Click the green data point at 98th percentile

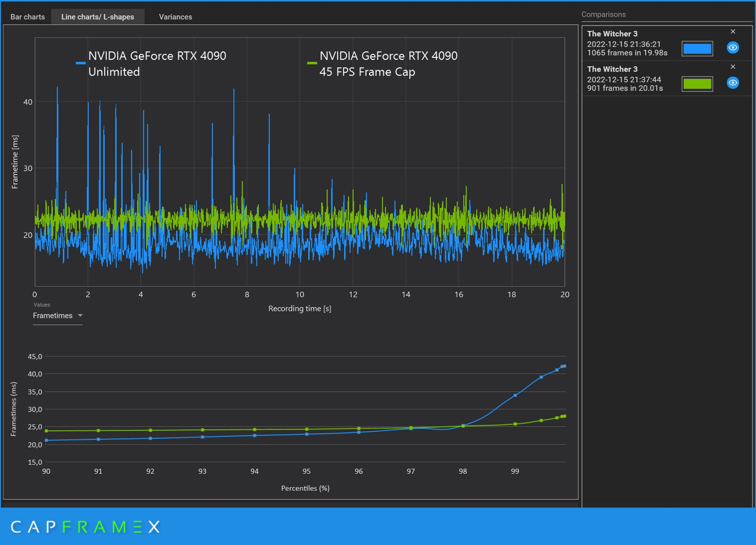pos(463,426)
